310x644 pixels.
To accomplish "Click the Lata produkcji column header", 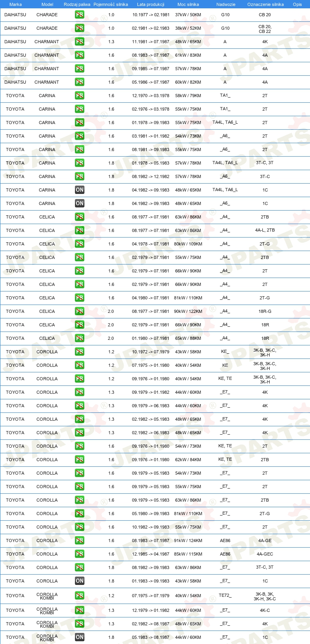I will (151, 4).
